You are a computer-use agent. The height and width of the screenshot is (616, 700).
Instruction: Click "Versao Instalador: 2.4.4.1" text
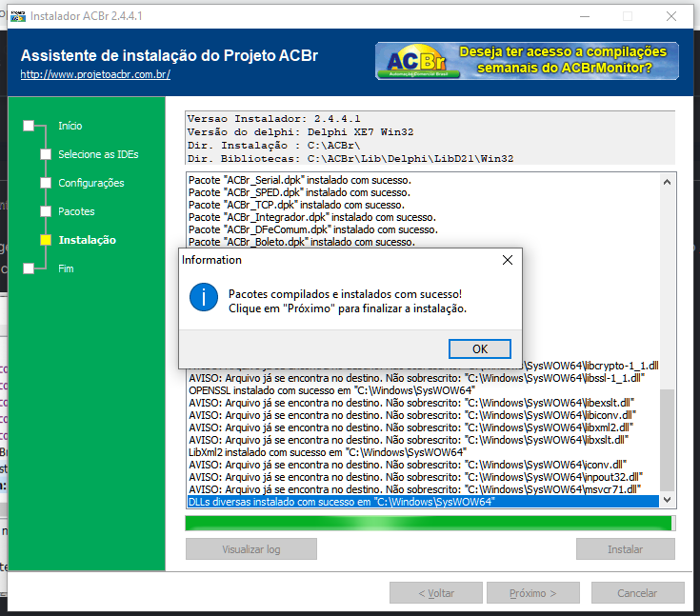(x=273, y=119)
